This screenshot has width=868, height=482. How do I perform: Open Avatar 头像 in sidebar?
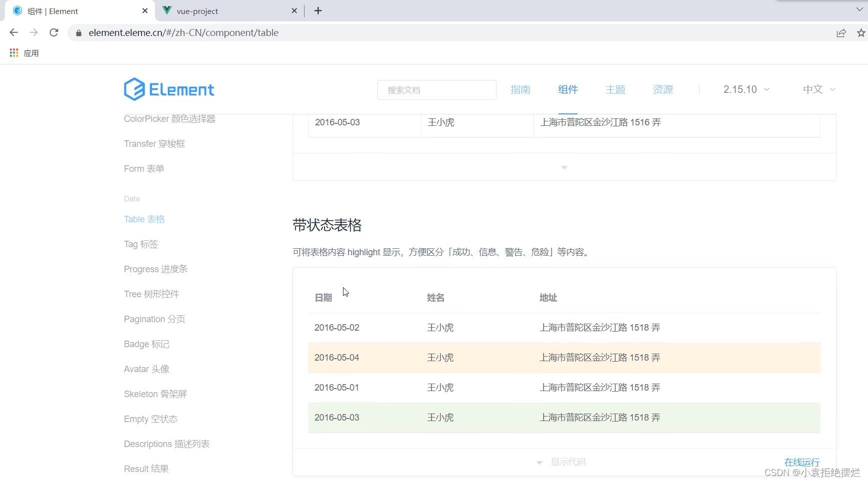click(x=146, y=369)
